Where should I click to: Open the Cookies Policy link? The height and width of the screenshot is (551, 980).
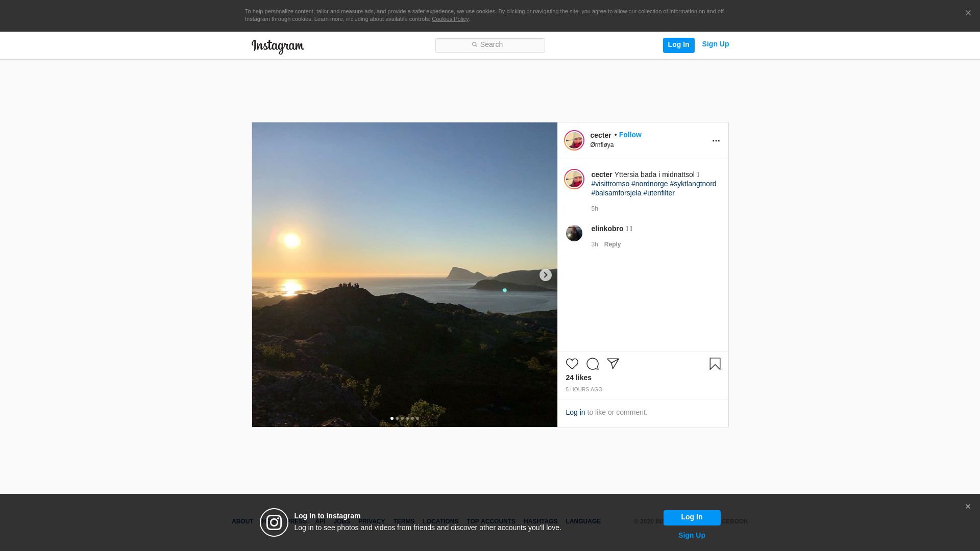[x=450, y=19]
